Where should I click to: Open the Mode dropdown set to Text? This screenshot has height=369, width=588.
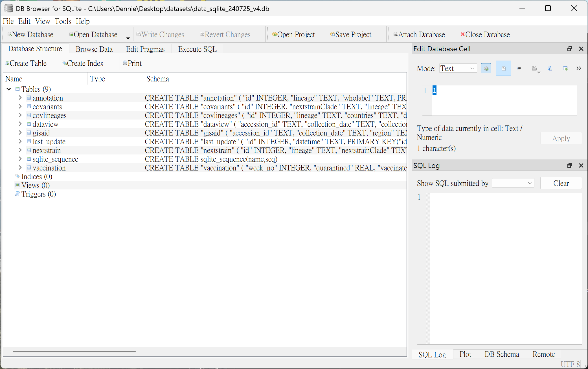pos(458,69)
